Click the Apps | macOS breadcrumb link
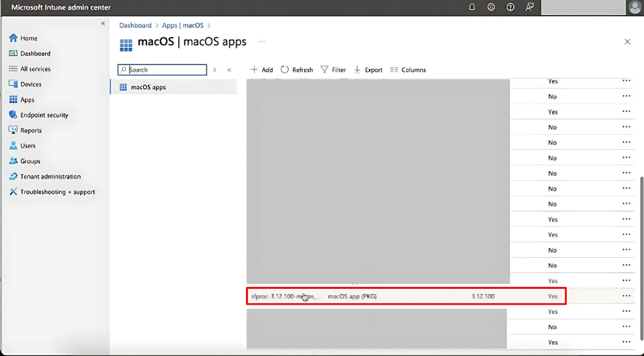Image resolution: width=644 pixels, height=356 pixels. pyautogui.click(x=183, y=25)
